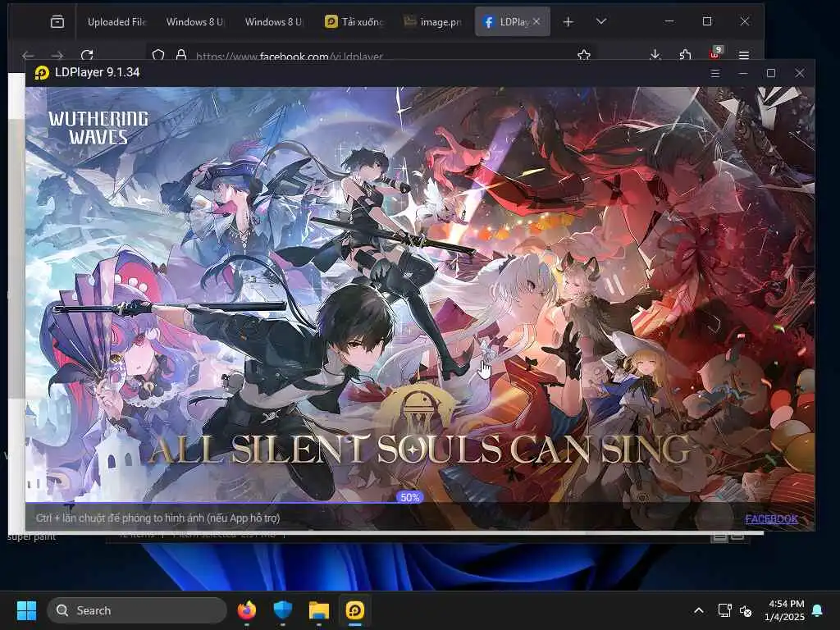Open the clock showing 4:54 PM

tap(784, 610)
